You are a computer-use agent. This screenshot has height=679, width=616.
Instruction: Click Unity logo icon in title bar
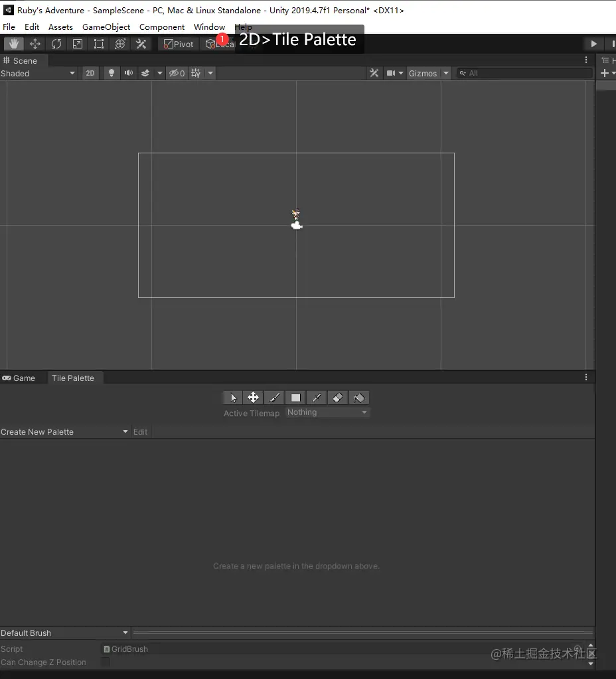[8, 10]
